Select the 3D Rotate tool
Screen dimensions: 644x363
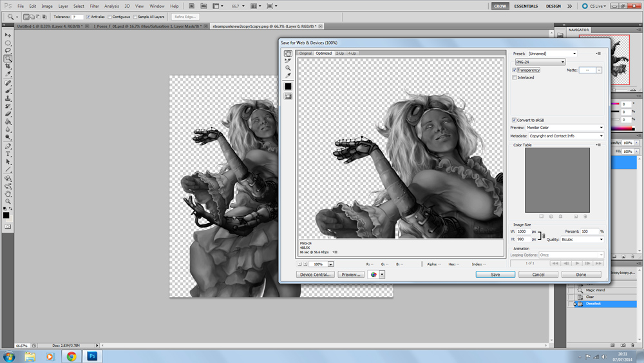[8, 179]
